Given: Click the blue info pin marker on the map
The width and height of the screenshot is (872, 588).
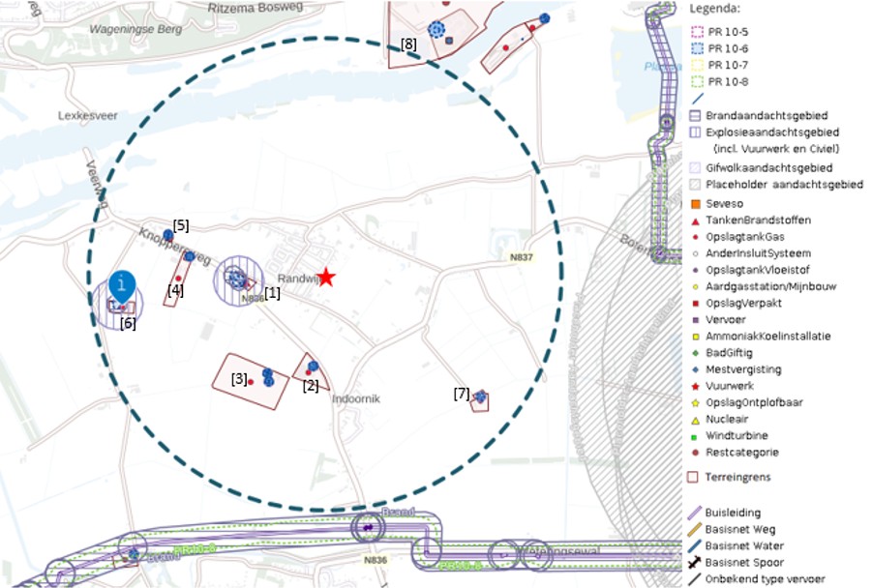Looking at the screenshot, I should click(x=122, y=287).
